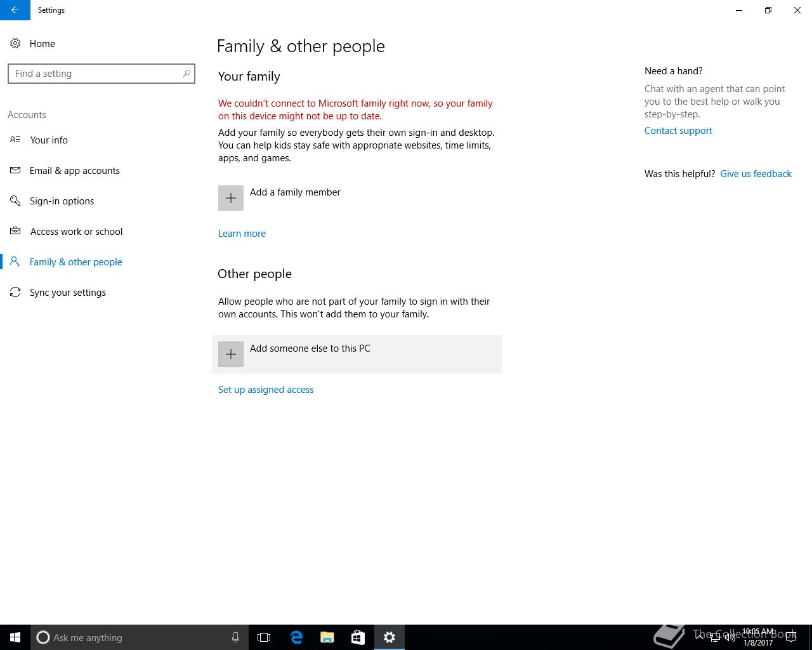Go back using the Settings back arrow
The width and height of the screenshot is (812, 650).
click(15, 10)
